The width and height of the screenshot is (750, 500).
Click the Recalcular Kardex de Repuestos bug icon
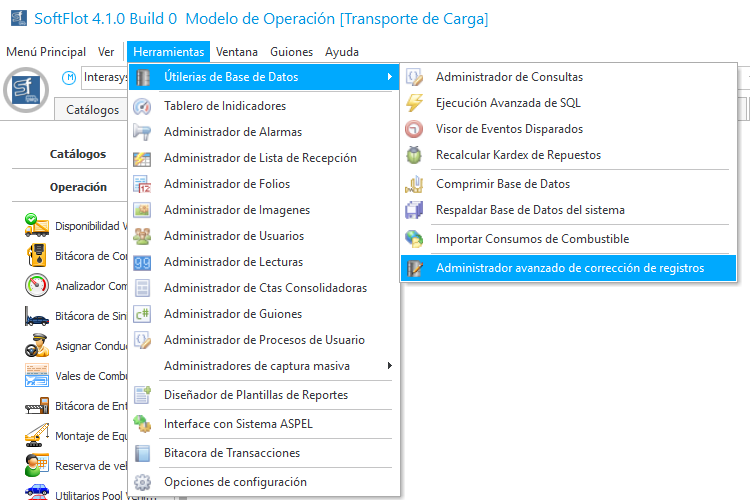pos(414,155)
